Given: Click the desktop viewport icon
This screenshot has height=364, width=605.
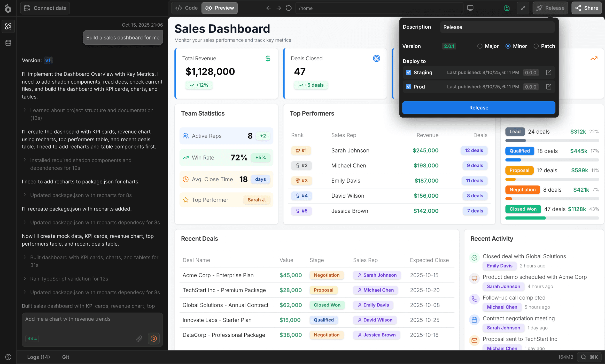Looking at the screenshot, I should tap(470, 8).
